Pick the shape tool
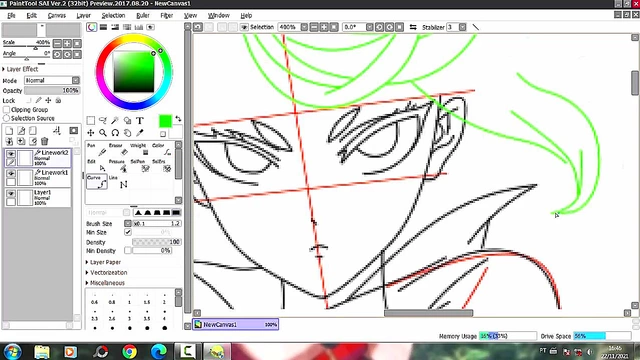This screenshot has width=640, height=360. pyautogui.click(x=127, y=120)
